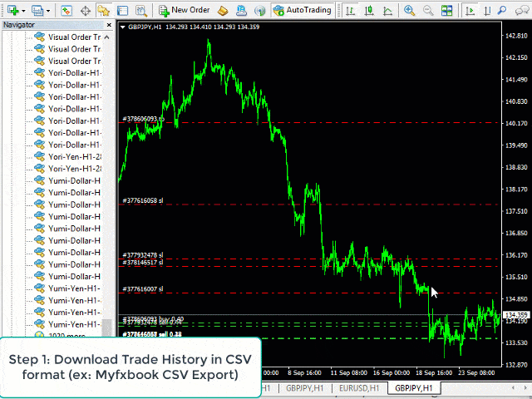Image resolution: width=532 pixels, height=399 pixels.
Task: Toggle the Data Window crosshair icon
Action: [85, 11]
